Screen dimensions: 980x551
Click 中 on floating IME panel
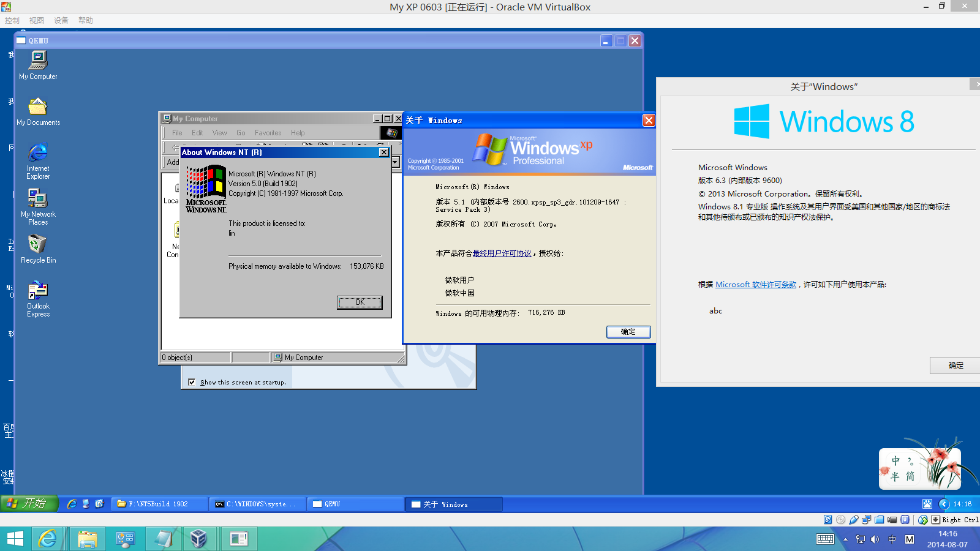(x=895, y=461)
